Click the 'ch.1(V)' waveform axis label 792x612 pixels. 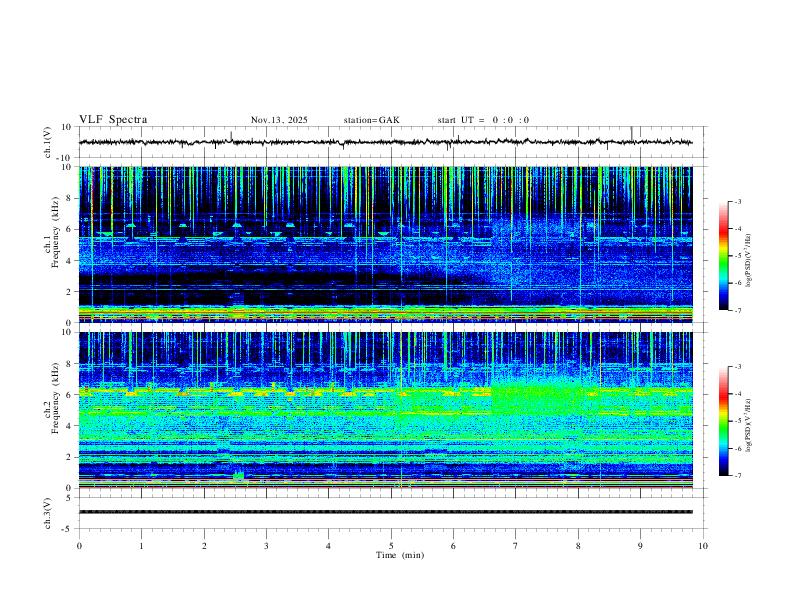48,142
